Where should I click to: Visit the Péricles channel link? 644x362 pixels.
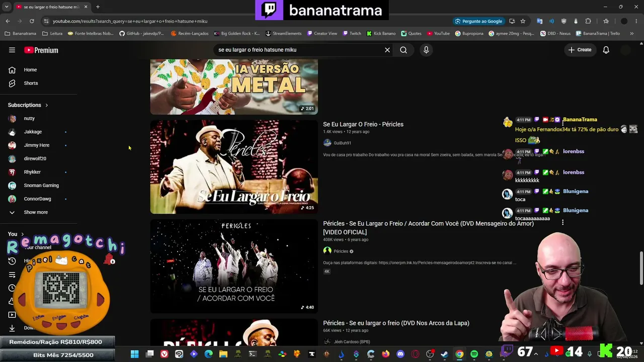coord(341,251)
